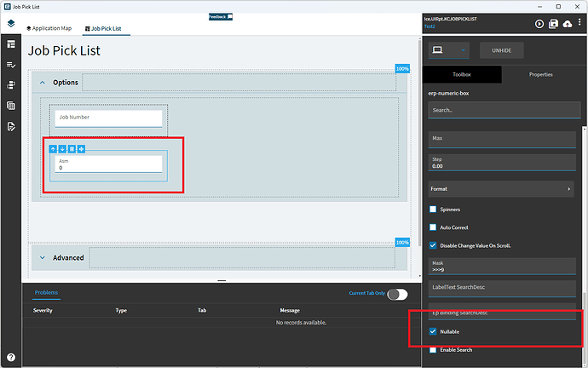588x368 pixels.
Task: Uncheck Disable Change Value On Scroll
Action: [x=433, y=245]
